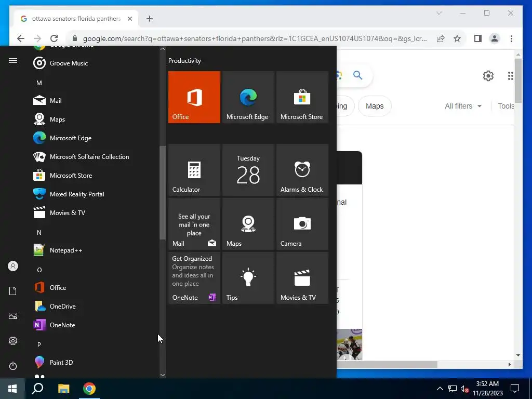
Task: Open File Explorer from the taskbar
Action: [63, 389]
